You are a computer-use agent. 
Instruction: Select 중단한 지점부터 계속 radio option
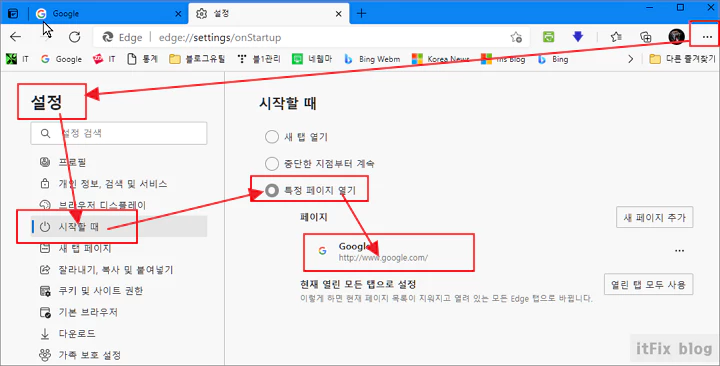[272, 163]
